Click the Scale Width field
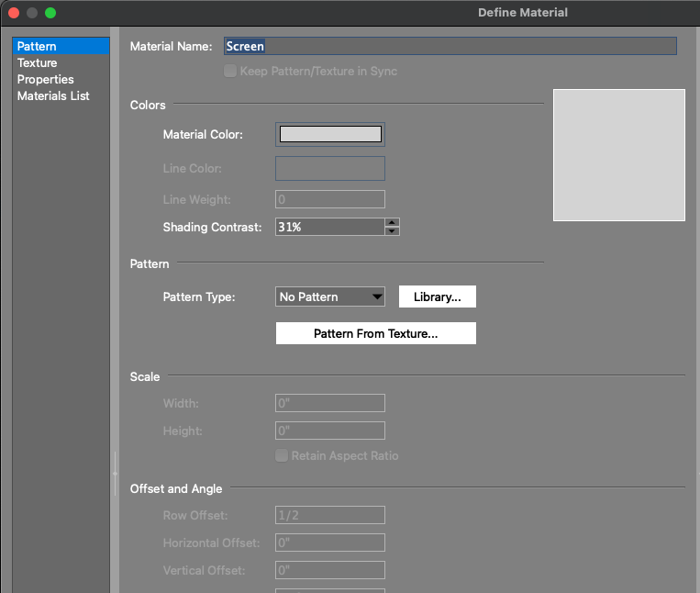This screenshot has width=700, height=593. tap(330, 403)
